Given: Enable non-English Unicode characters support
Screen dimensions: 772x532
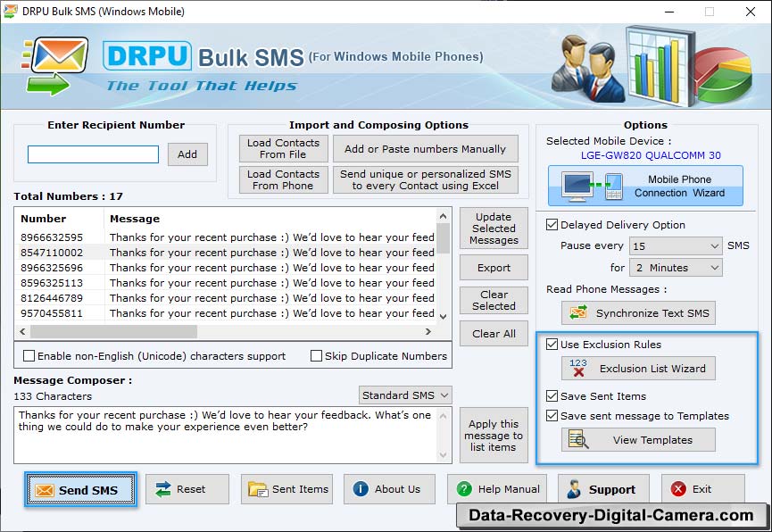Looking at the screenshot, I should (29, 355).
